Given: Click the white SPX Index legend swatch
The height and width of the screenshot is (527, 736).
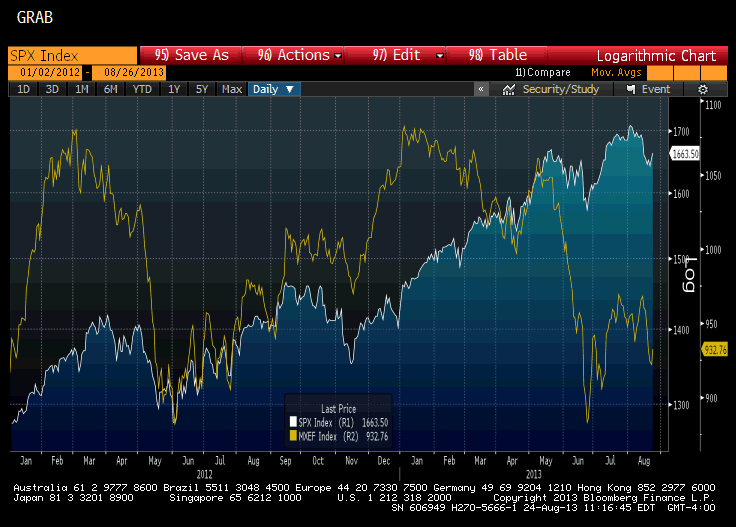Looking at the screenshot, I should tap(293, 422).
